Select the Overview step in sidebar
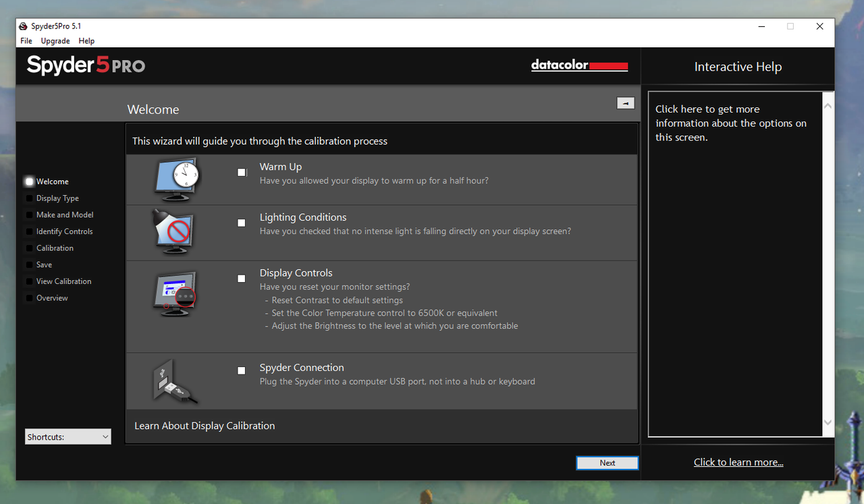The height and width of the screenshot is (504, 864). coord(47,298)
